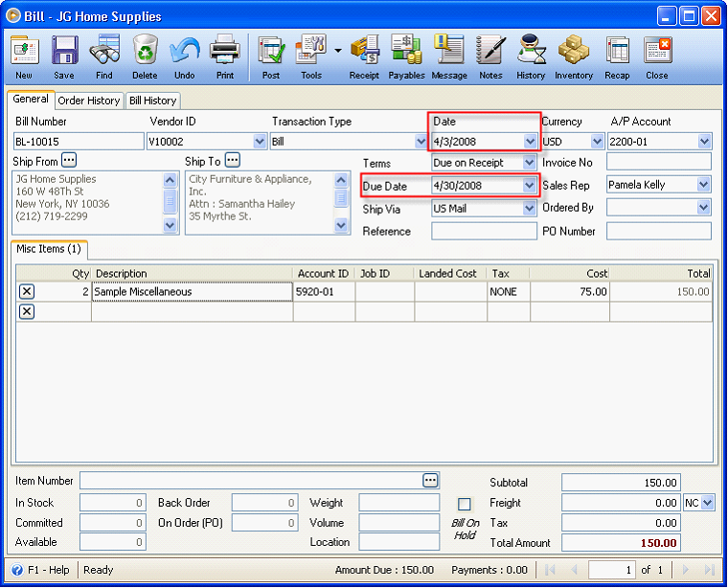Click the X on empty item row
Viewport: 728px width, 588px height.
(27, 311)
